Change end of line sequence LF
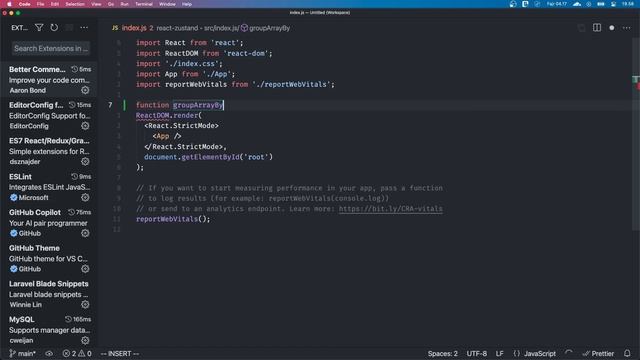Image resolution: width=640 pixels, height=360 pixels. 500,353
